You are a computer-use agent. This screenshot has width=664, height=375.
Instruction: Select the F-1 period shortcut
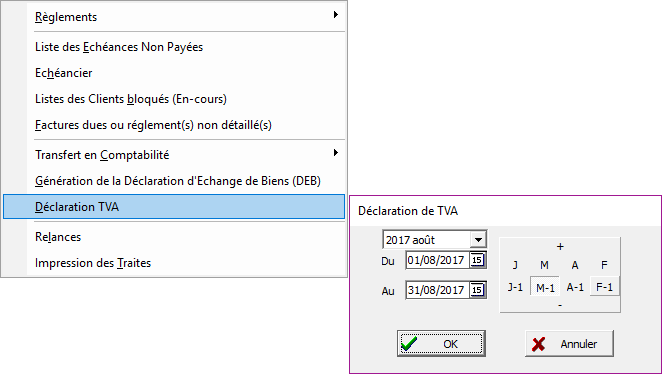[x=604, y=287]
